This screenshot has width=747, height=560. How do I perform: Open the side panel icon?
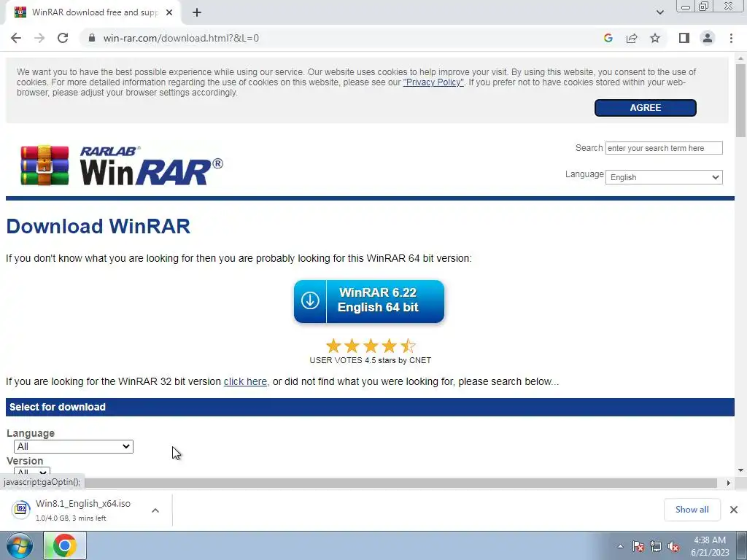(684, 38)
